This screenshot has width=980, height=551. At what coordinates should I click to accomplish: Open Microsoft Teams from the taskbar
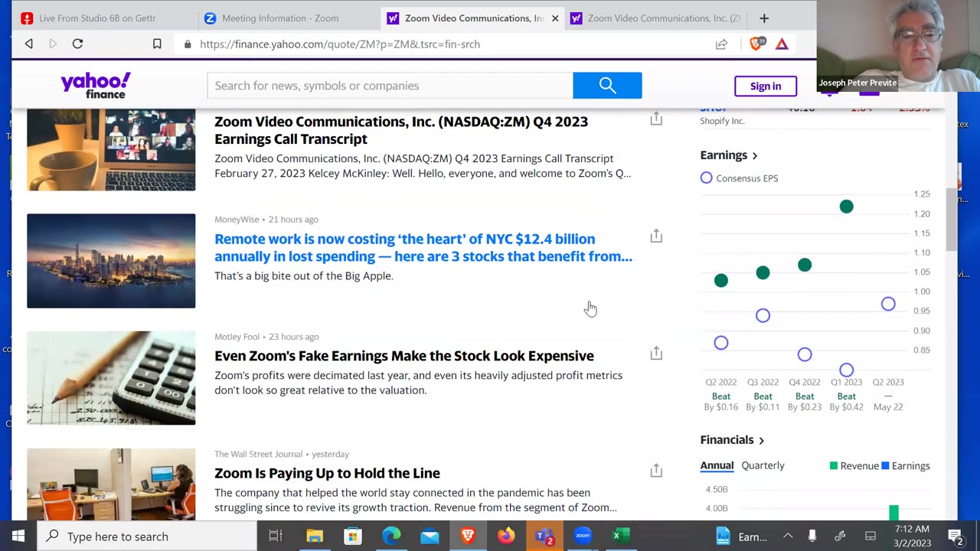tap(544, 536)
